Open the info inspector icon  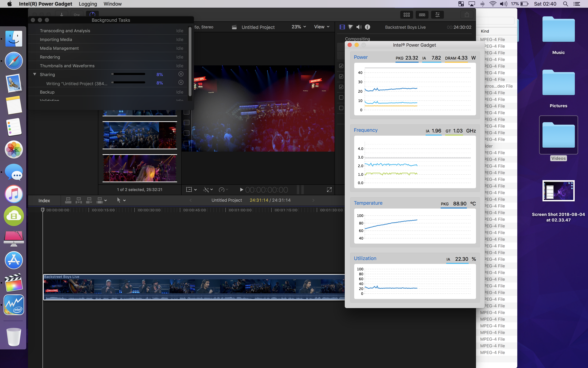coord(367,27)
